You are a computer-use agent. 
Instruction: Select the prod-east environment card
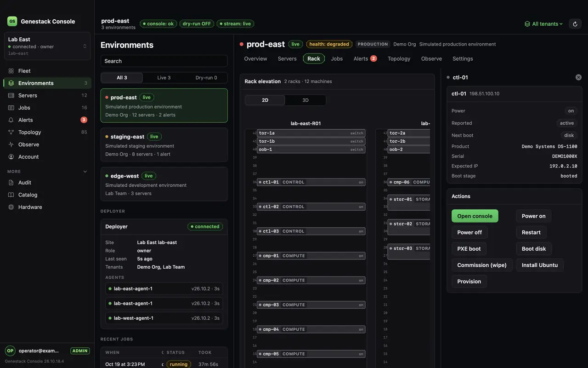pyautogui.click(x=164, y=106)
